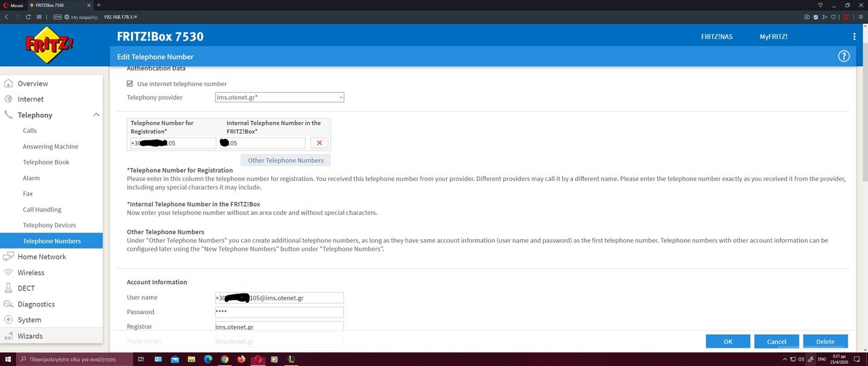The height and width of the screenshot is (366, 868).
Task: Click the Overview house icon in sidebar
Action: pyautogui.click(x=9, y=83)
